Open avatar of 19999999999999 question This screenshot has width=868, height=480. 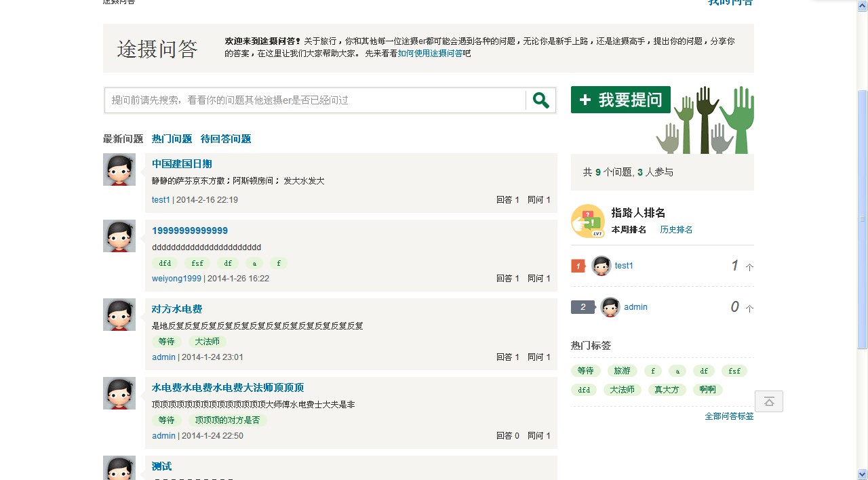(x=119, y=236)
